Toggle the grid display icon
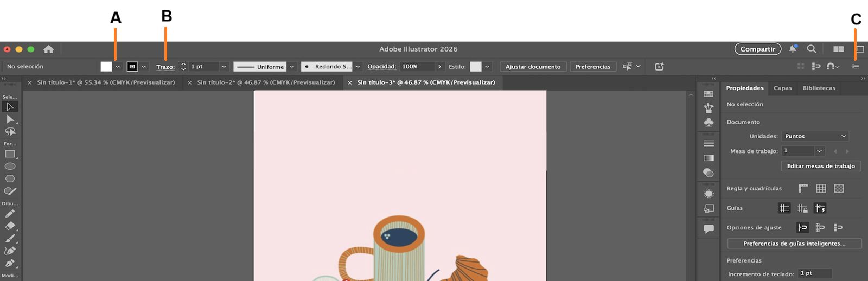 pos(821,188)
